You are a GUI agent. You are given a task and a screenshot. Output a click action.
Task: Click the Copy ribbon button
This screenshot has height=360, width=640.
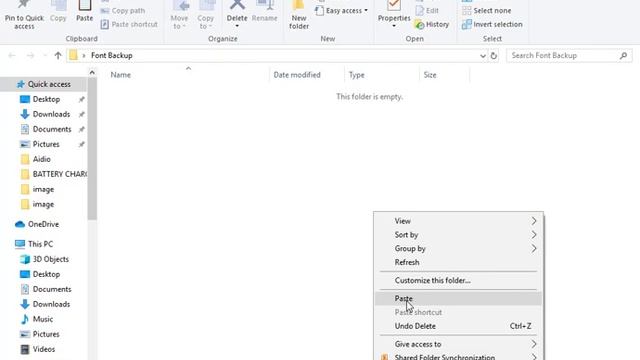(x=58, y=12)
